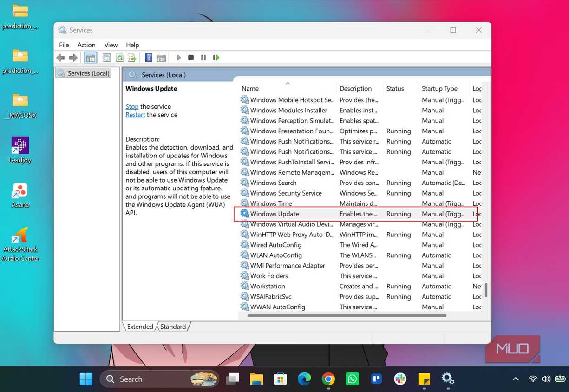Select the _MACOSX desktop folder
The width and height of the screenshot is (569, 392).
coord(20,106)
